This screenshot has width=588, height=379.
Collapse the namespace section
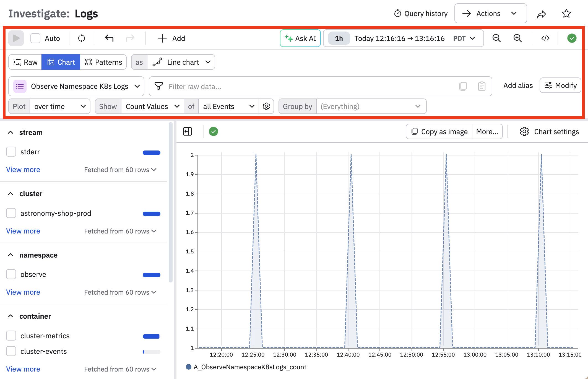click(11, 255)
